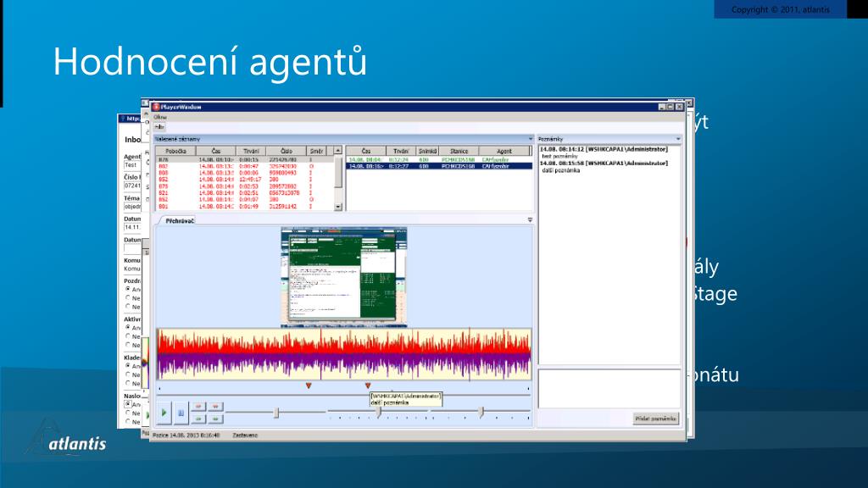Open the Okna menu
The image size is (868, 488).
160,117
